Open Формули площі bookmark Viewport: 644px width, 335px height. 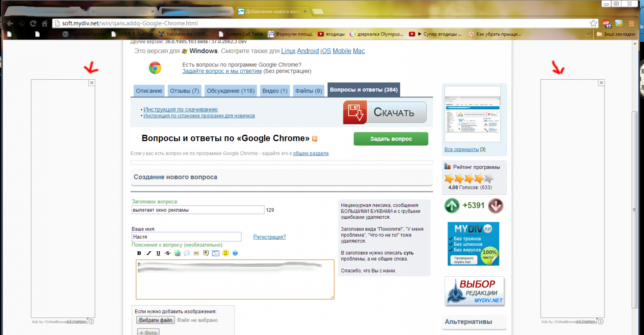pos(290,34)
